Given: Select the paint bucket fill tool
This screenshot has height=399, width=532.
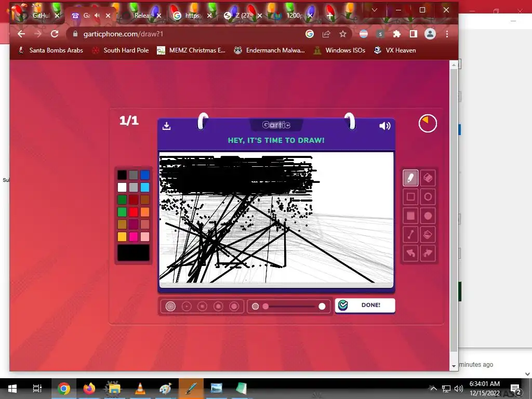Looking at the screenshot, I should [428, 234].
